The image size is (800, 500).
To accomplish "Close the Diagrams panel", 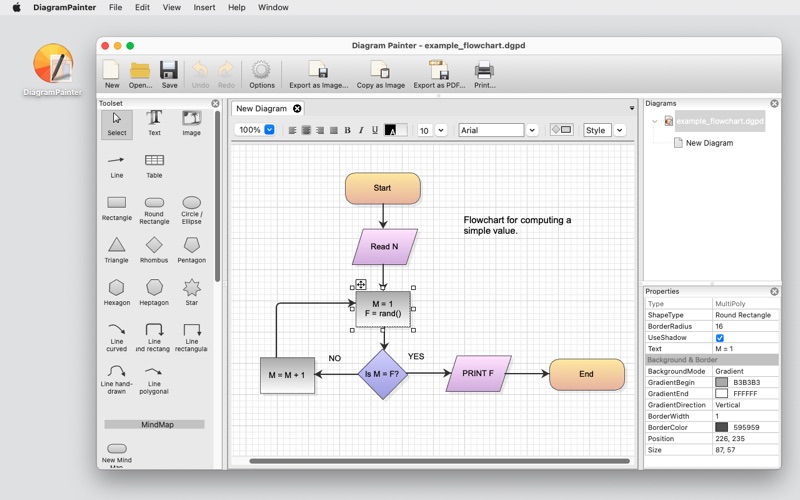I will click(774, 104).
